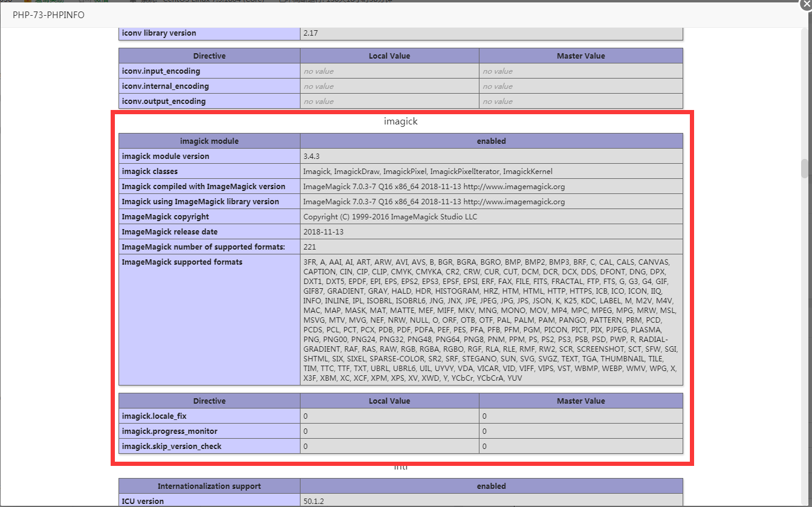Screen dimensions: 812x507
Task: Click the PHP-73-PHPINFO dialog title
Action: [x=48, y=15]
